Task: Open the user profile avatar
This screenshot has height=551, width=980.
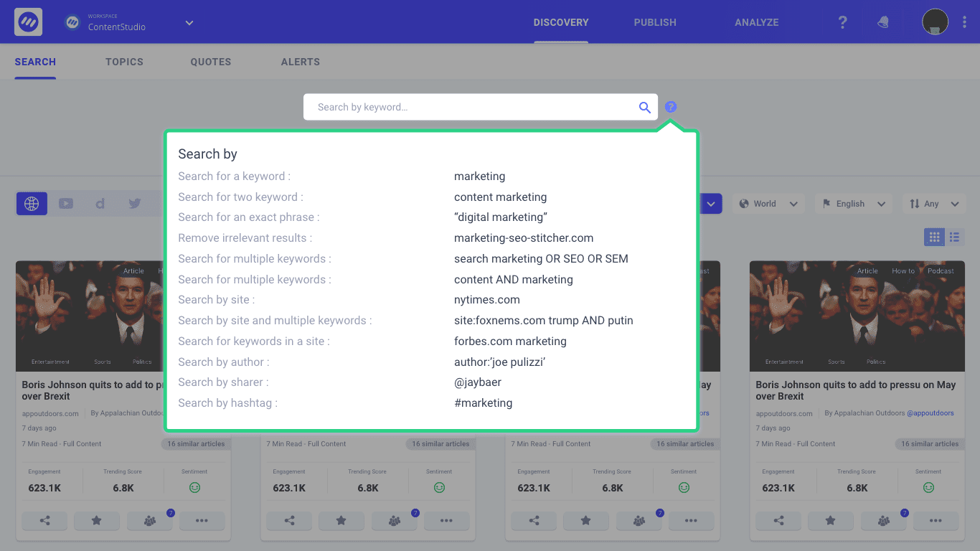Action: click(x=935, y=22)
